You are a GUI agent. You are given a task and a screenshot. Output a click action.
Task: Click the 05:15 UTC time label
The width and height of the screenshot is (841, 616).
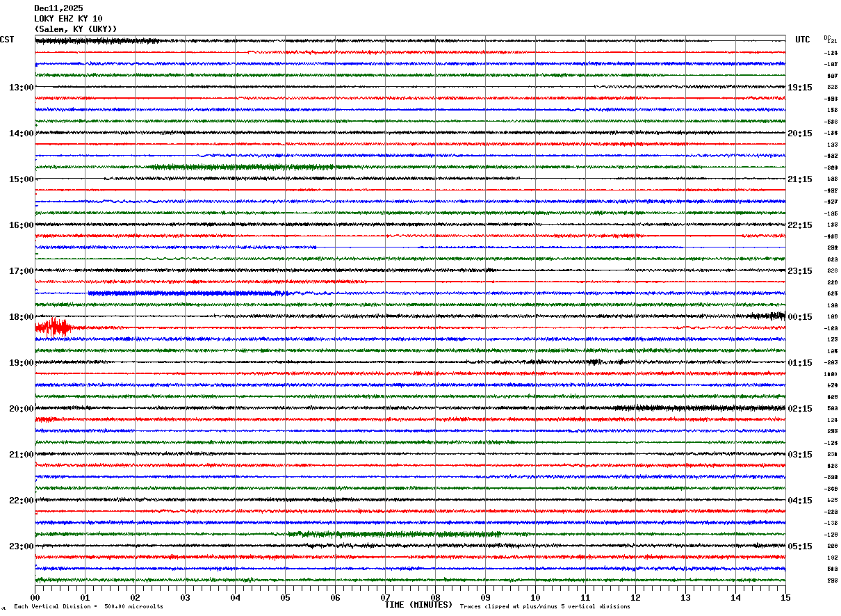click(800, 546)
